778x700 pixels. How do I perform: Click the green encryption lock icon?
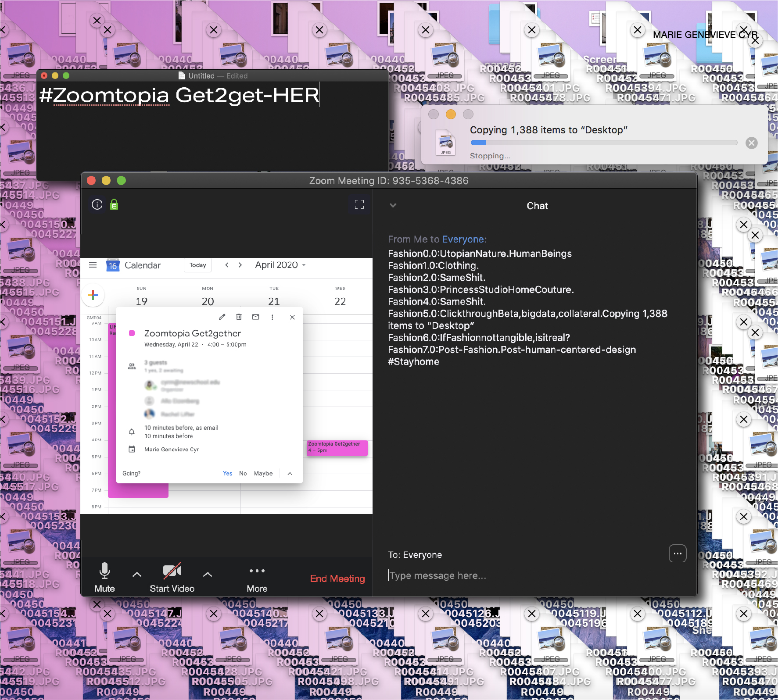[x=114, y=204]
